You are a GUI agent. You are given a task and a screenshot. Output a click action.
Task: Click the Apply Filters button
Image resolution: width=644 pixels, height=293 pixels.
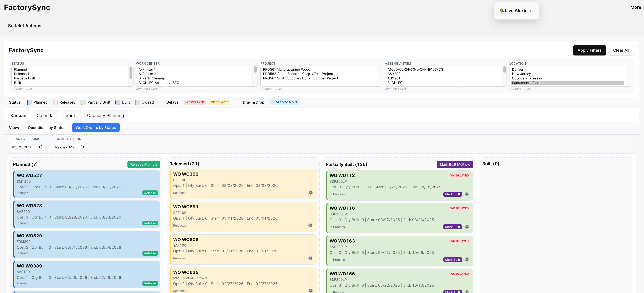589,50
